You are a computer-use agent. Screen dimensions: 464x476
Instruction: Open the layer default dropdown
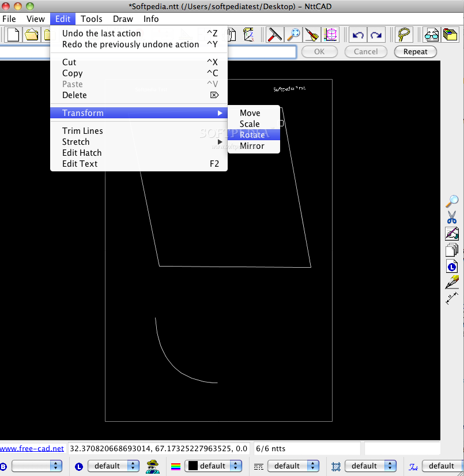click(114, 466)
